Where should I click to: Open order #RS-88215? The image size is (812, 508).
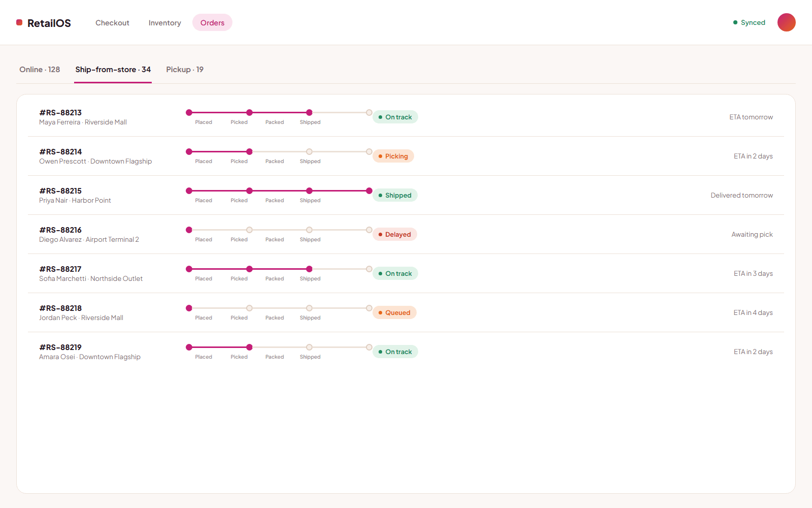point(406,195)
